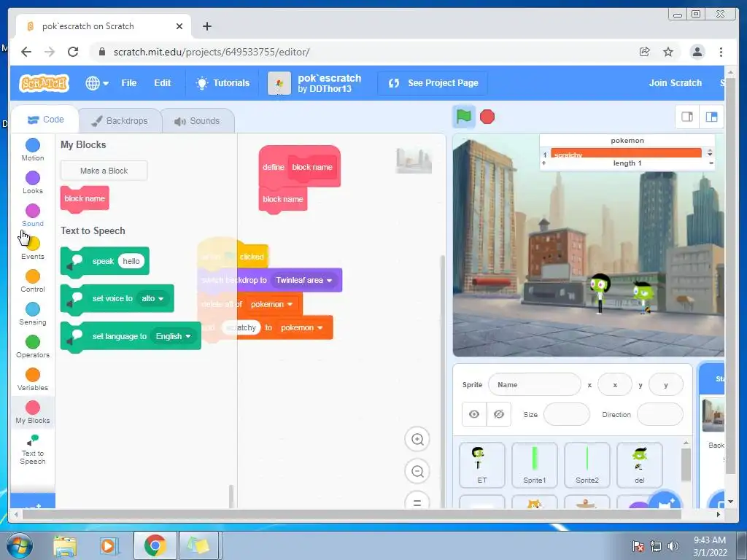Click See Project Page button
This screenshot has width=747, height=560.
(x=433, y=83)
